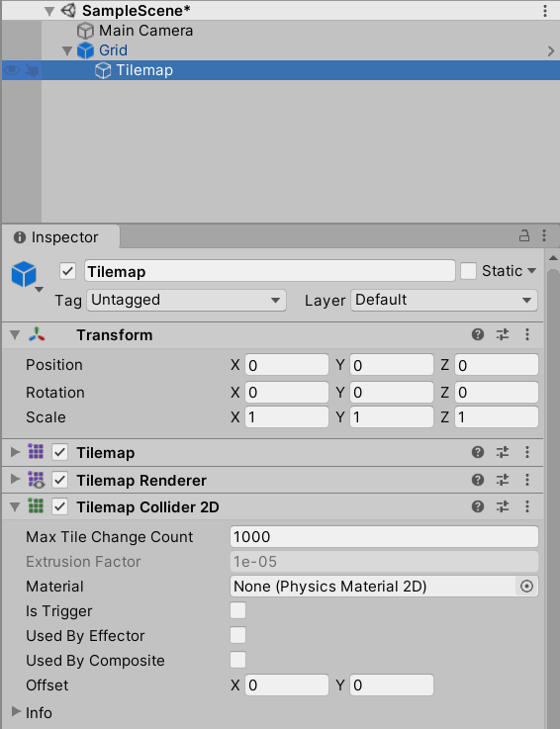Collapse the Grid object in hierarchy
Screen dimensions: 560x729
[x=67, y=50]
